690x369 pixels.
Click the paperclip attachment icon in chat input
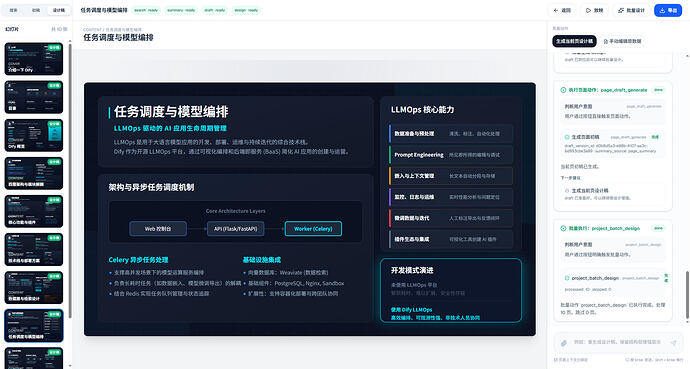(563, 343)
